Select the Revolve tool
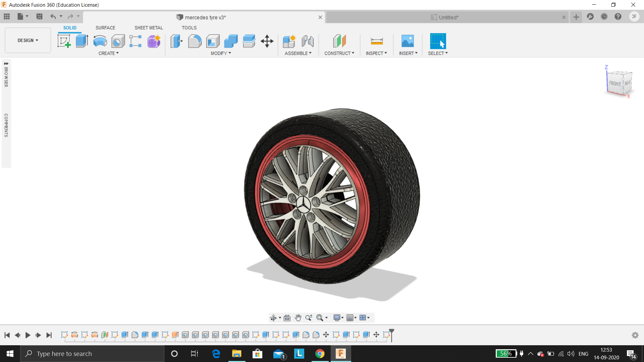The width and height of the screenshot is (644, 362). click(x=100, y=41)
